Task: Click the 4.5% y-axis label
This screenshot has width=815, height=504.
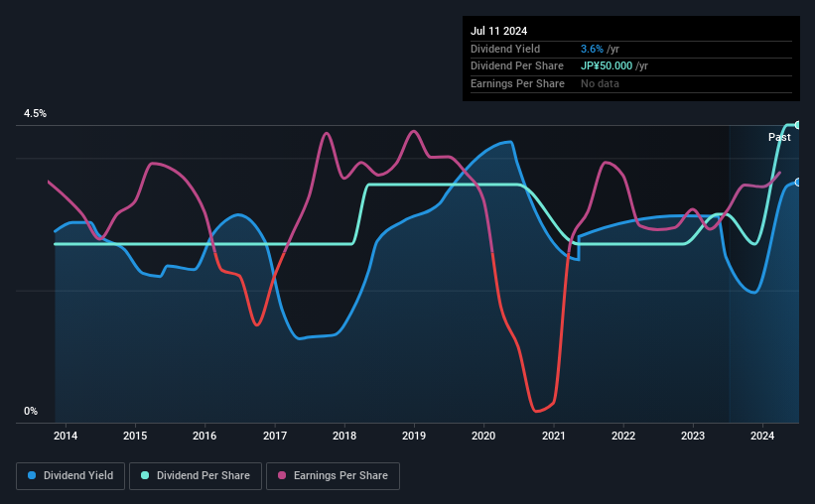Action: (36, 113)
